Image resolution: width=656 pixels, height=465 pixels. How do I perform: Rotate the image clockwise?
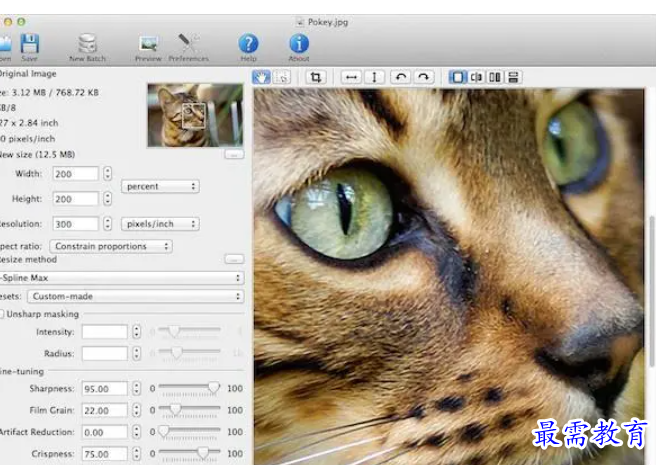click(x=424, y=77)
